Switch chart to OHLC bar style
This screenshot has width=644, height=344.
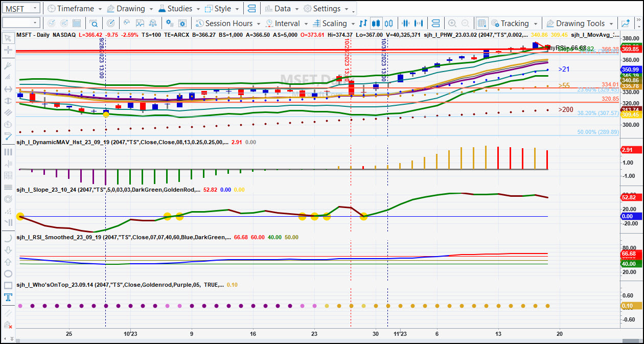pos(363,24)
